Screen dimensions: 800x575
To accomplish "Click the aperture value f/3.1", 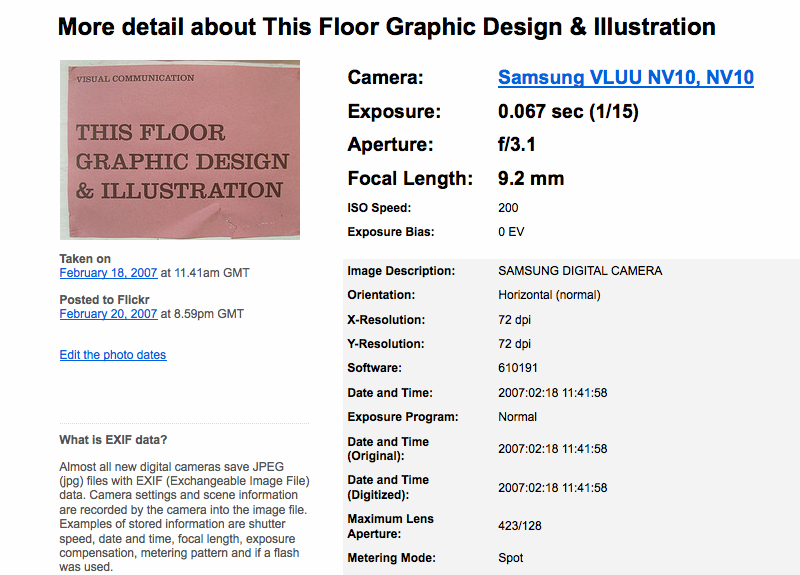I will coord(517,145).
